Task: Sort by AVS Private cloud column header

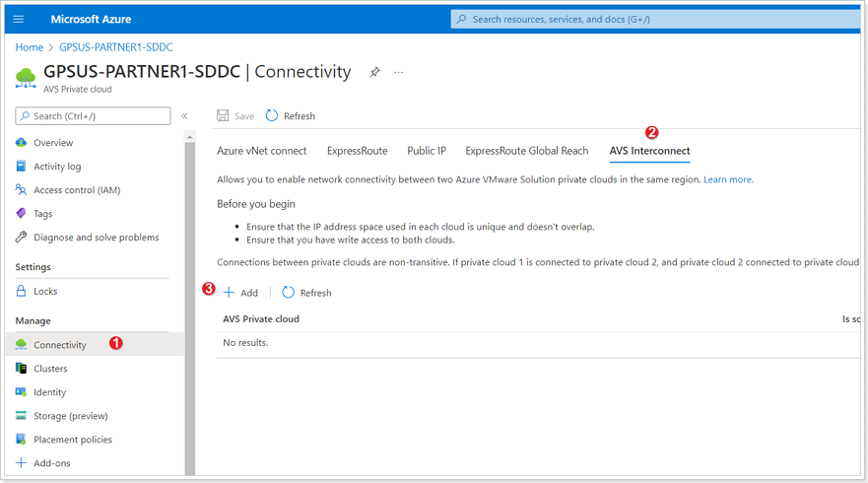Action: 261,319
